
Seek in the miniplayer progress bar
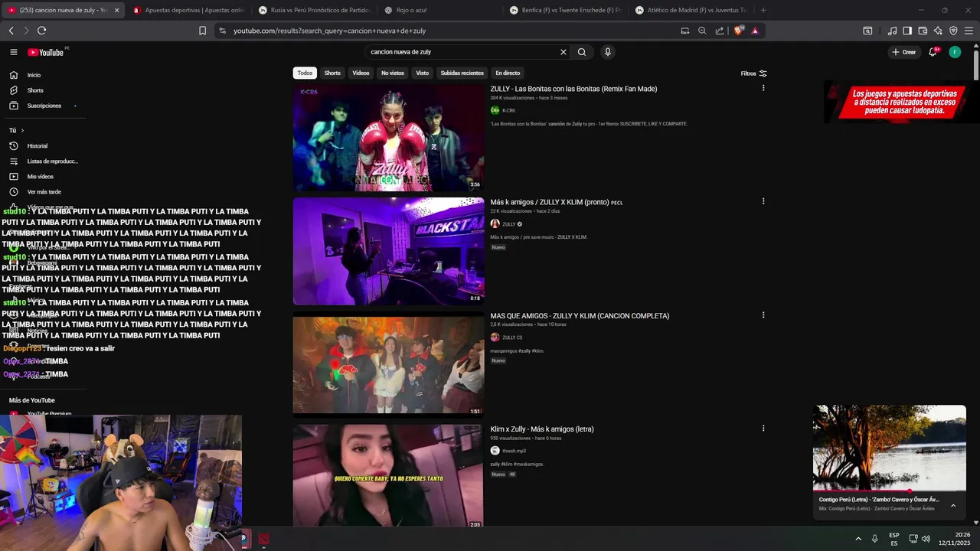[x=890, y=491]
